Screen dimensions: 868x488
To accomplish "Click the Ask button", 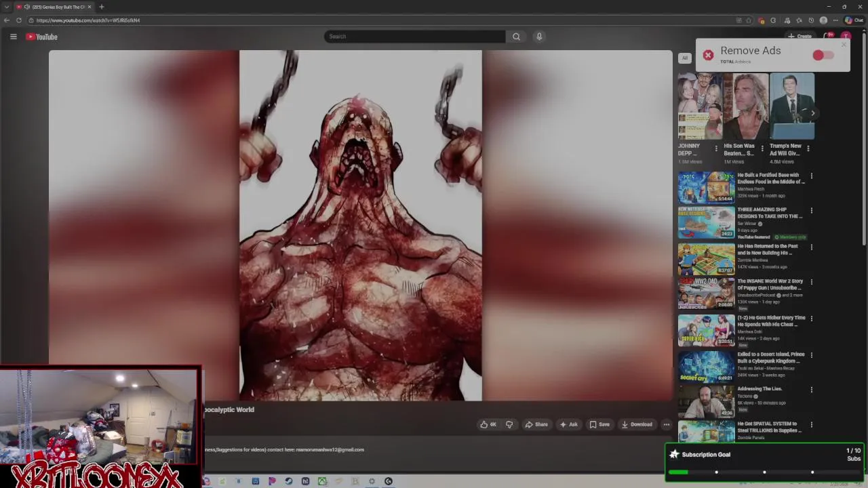I will (x=568, y=424).
